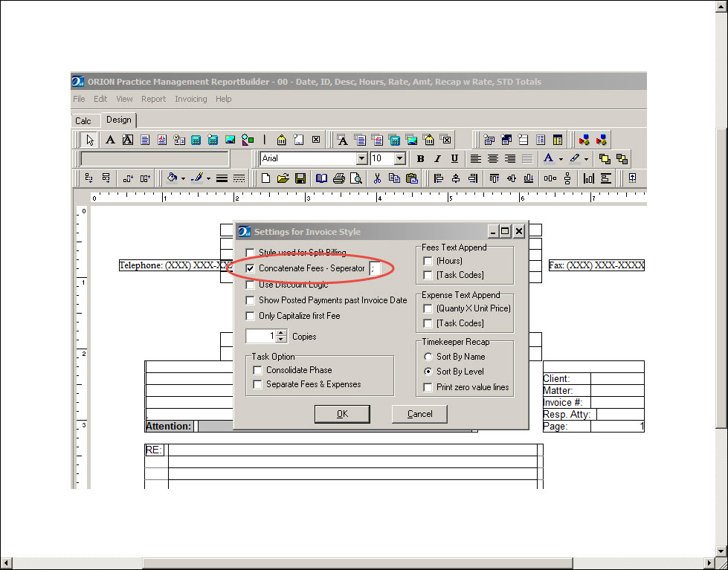Open the book page setup icon
The width and height of the screenshot is (728, 570).
click(x=320, y=178)
